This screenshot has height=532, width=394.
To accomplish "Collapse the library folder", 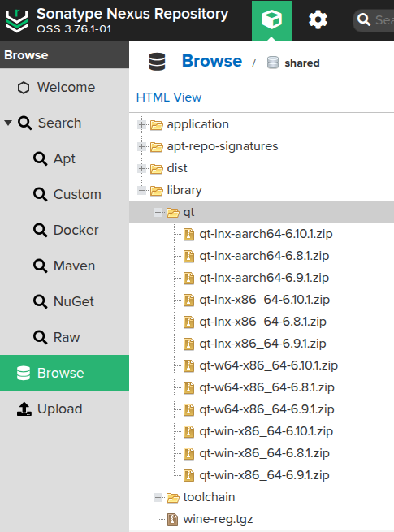I will (x=142, y=190).
